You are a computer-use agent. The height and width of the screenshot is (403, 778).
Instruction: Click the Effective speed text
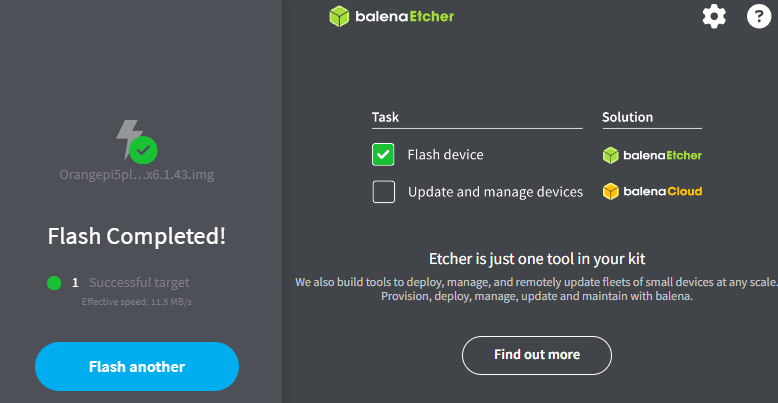coord(137,301)
